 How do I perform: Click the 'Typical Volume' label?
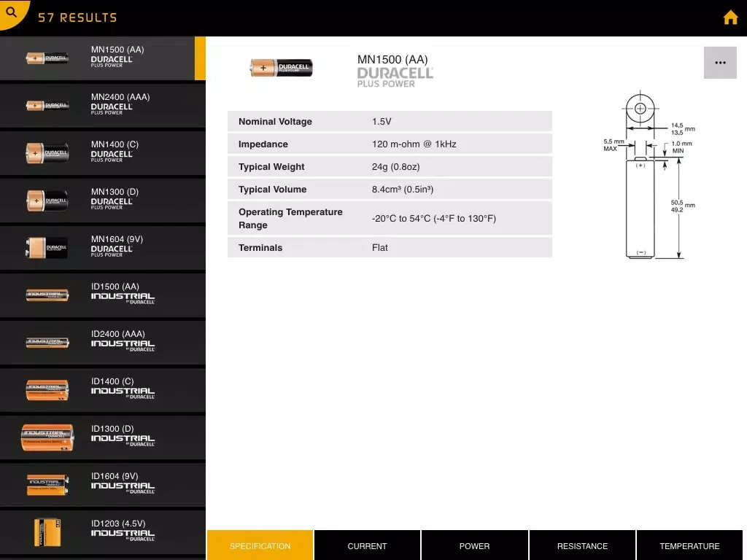(273, 189)
